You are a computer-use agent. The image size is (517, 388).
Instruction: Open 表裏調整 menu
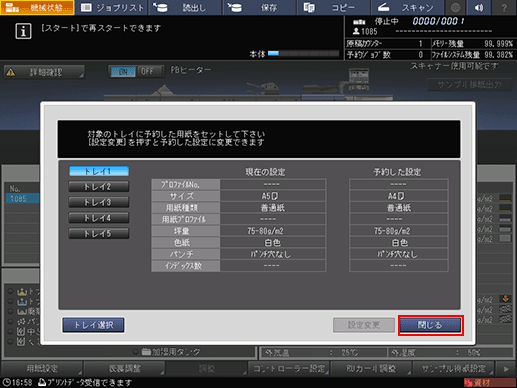coord(125,369)
